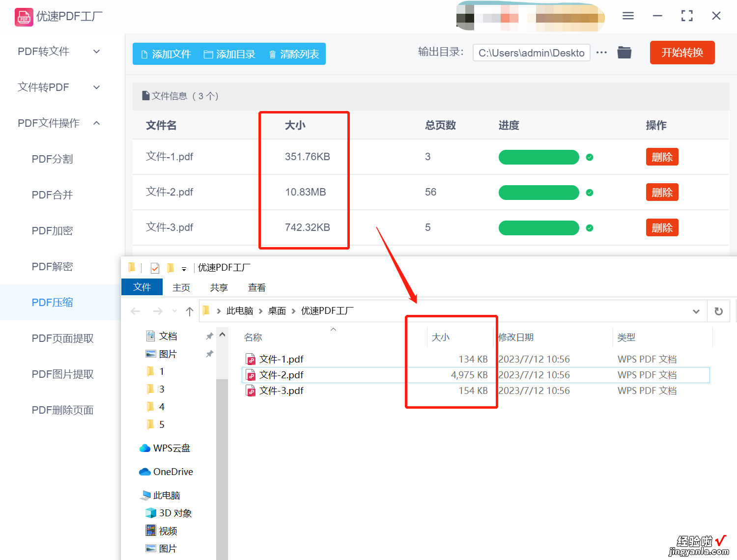Open 文档 in Explorer quick access
Viewport: 737px width, 560px height.
click(x=168, y=336)
